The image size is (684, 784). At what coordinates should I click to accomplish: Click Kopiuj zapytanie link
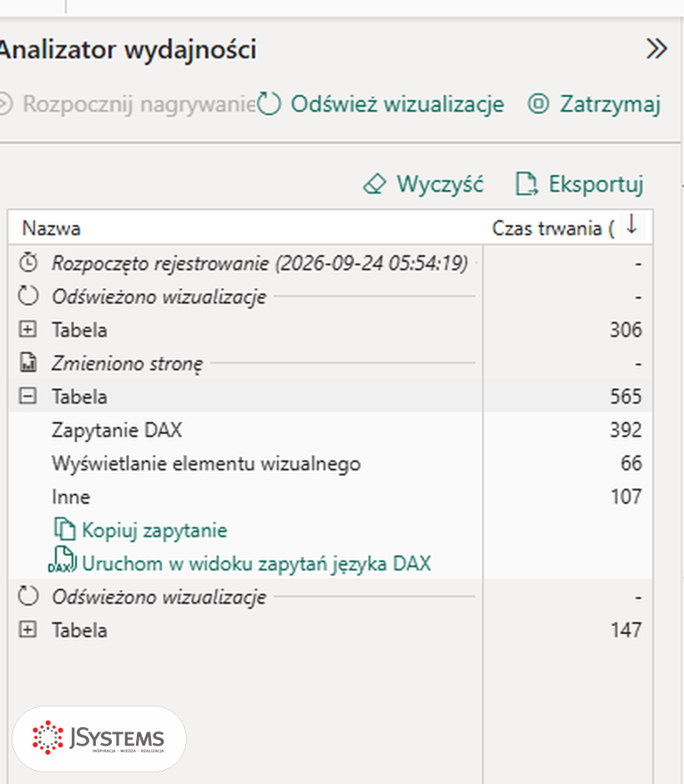(x=154, y=530)
